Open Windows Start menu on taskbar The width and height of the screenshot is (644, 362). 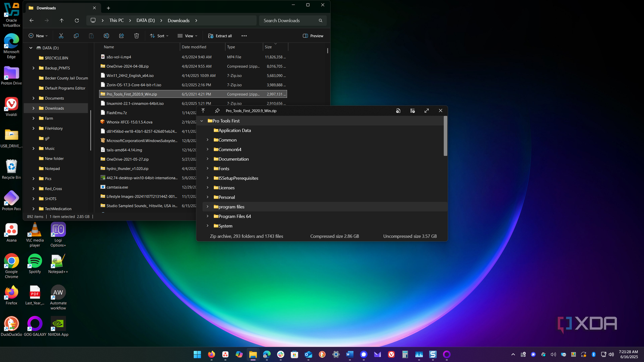pyautogui.click(x=197, y=354)
